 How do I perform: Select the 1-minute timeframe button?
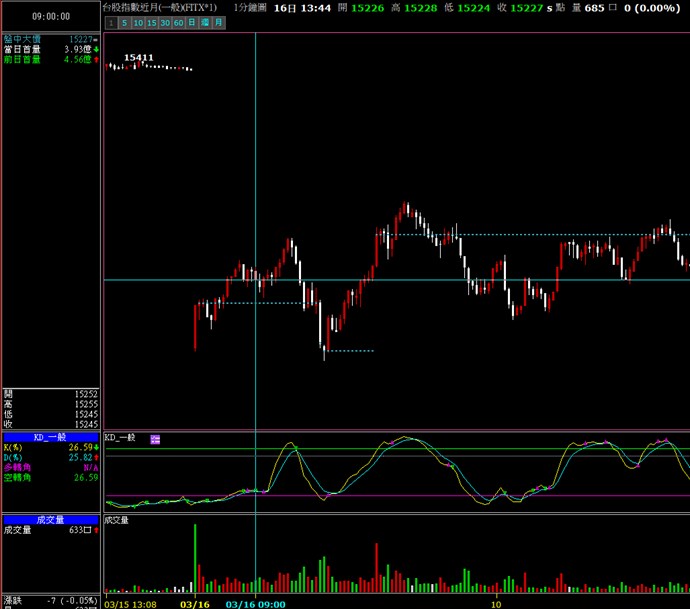pos(111,21)
